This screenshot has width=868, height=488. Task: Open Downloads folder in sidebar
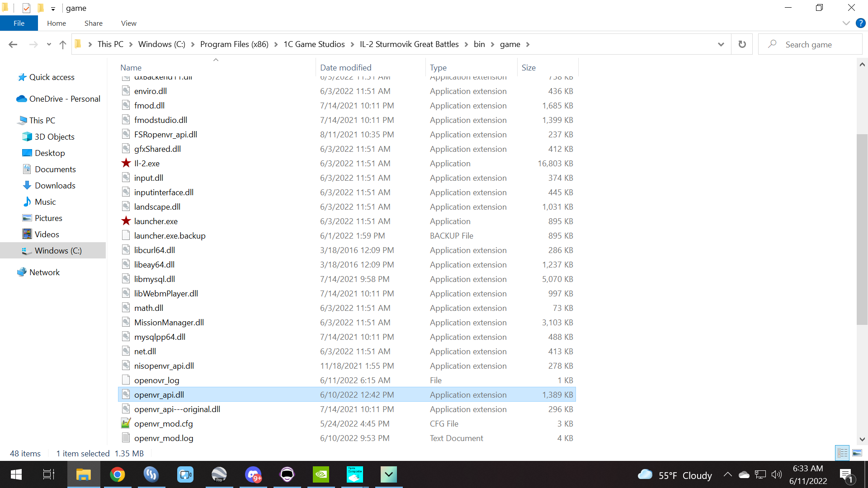click(55, 186)
